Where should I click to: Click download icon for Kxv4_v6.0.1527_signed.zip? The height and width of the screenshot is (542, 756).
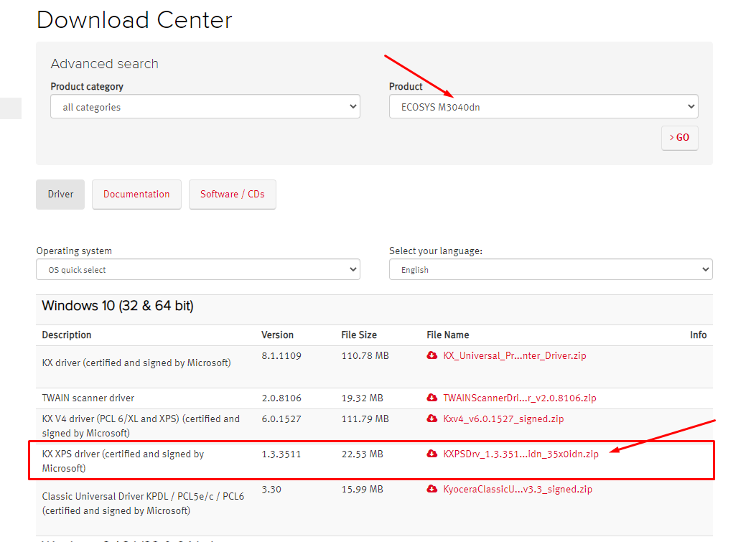[432, 419]
